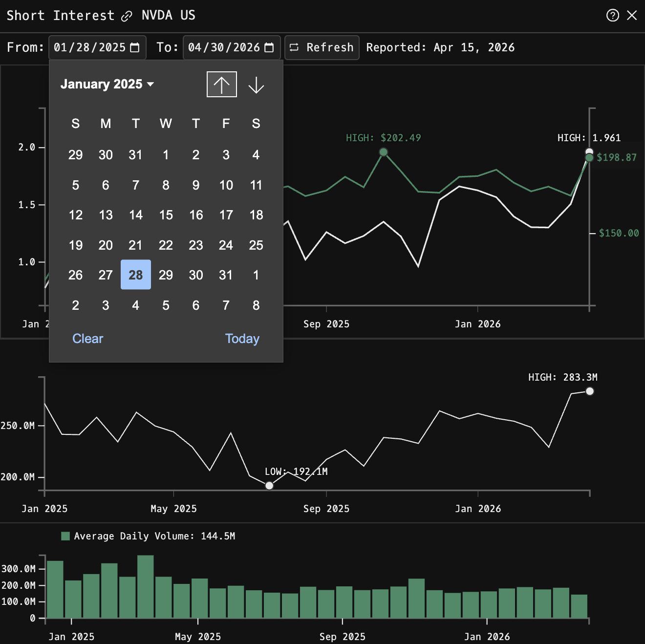Image resolution: width=645 pixels, height=644 pixels.
Task: Select January 29 in calendar
Action: coord(166,275)
